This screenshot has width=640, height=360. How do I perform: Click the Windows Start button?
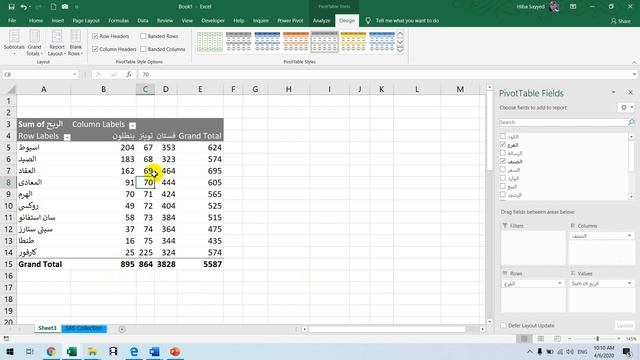(x=9, y=351)
